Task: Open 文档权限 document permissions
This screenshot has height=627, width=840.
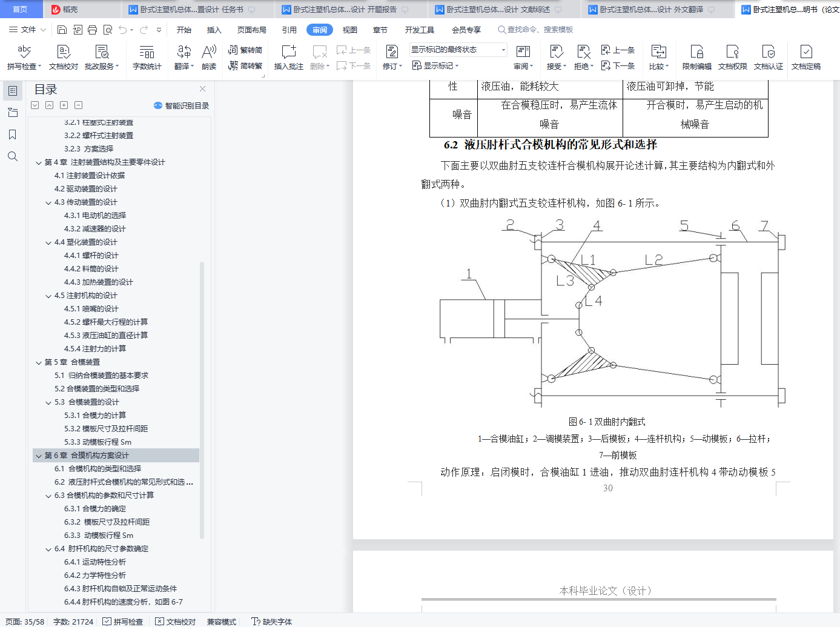Action: click(x=733, y=58)
